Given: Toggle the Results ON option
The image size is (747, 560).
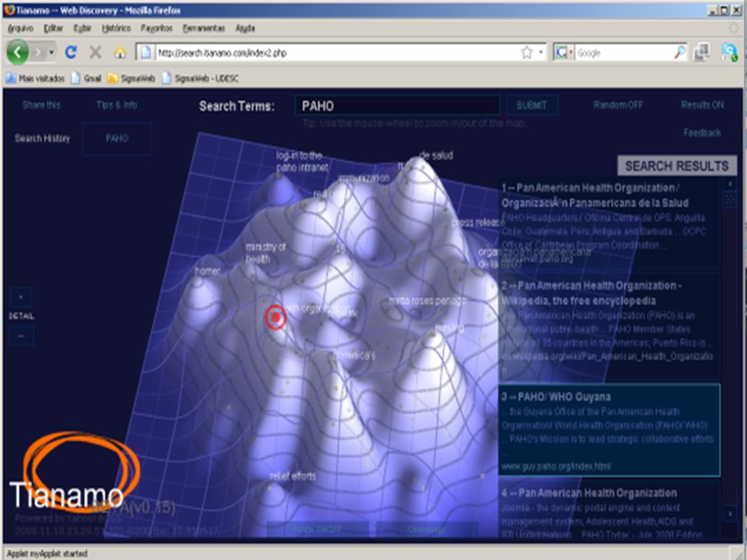Looking at the screenshot, I should [x=702, y=105].
